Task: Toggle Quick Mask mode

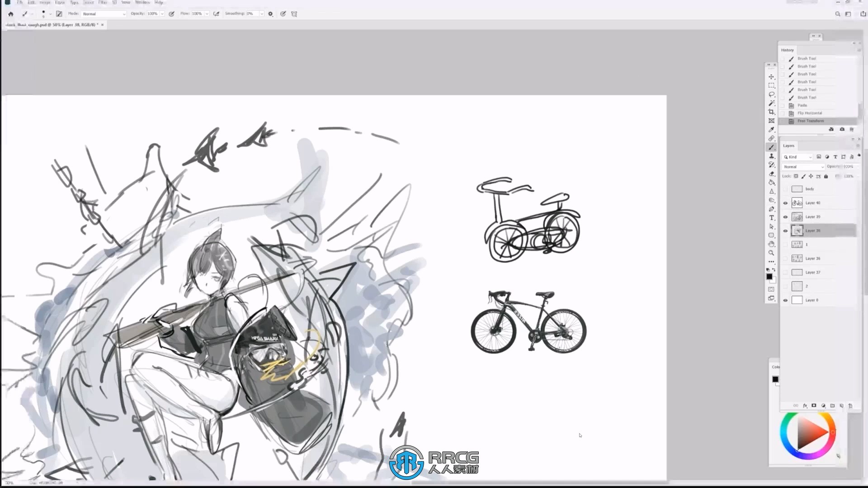Action: [x=771, y=289]
